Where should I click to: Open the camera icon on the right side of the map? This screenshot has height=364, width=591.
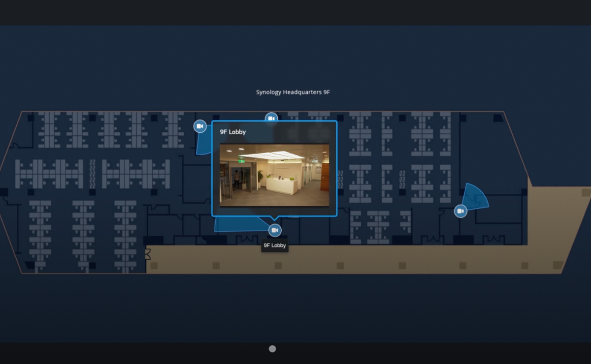click(460, 211)
